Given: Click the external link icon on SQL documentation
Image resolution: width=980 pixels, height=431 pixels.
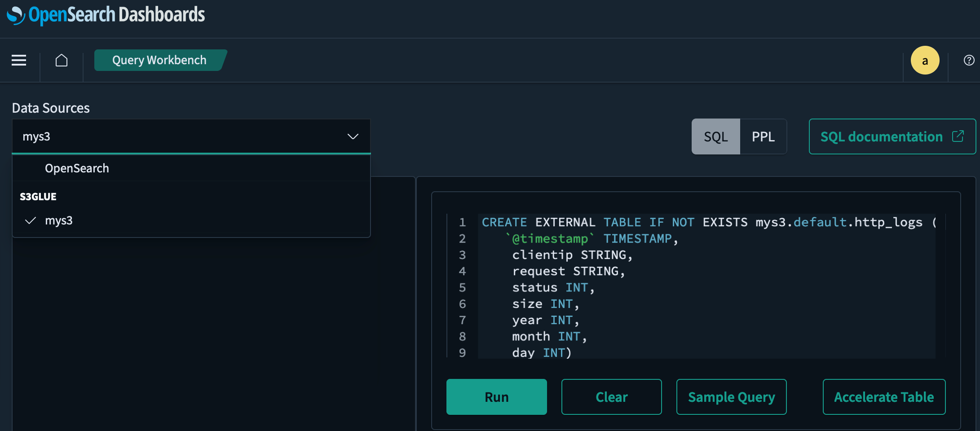Looking at the screenshot, I should 958,136.
